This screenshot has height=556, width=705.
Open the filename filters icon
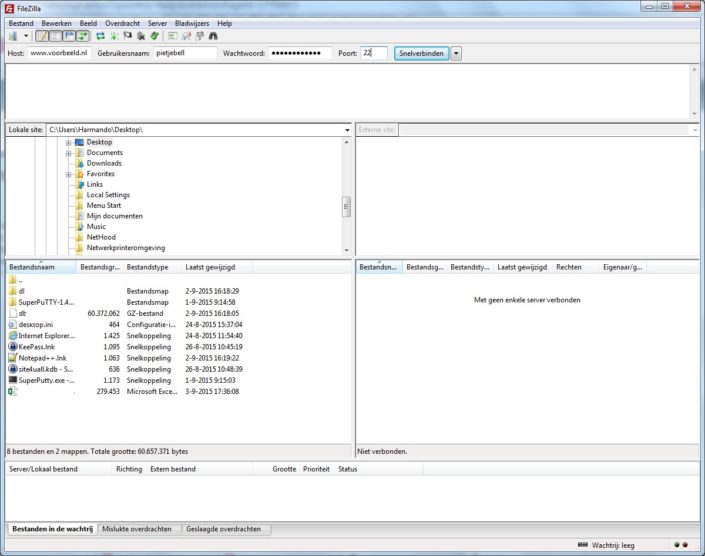click(x=172, y=36)
